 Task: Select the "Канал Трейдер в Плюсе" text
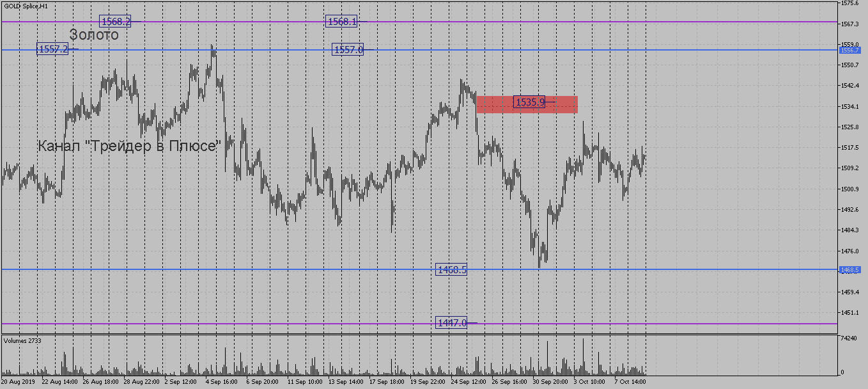click(x=129, y=146)
